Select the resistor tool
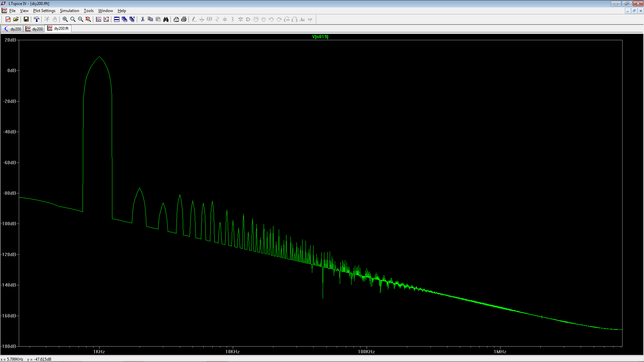Screen dimensions: 644x362 [217, 19]
